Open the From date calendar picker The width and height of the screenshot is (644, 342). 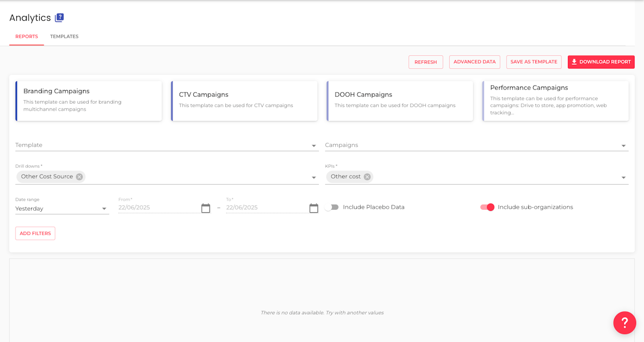tap(206, 208)
